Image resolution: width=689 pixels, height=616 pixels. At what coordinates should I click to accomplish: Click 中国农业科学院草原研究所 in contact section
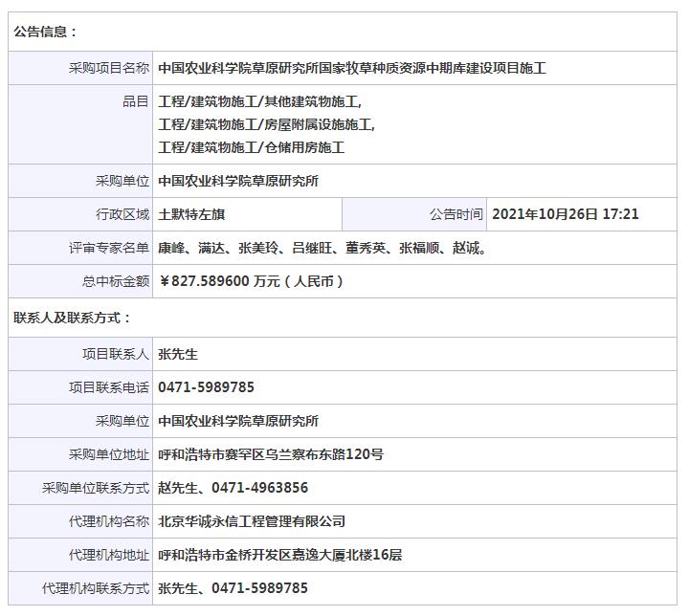point(238,421)
